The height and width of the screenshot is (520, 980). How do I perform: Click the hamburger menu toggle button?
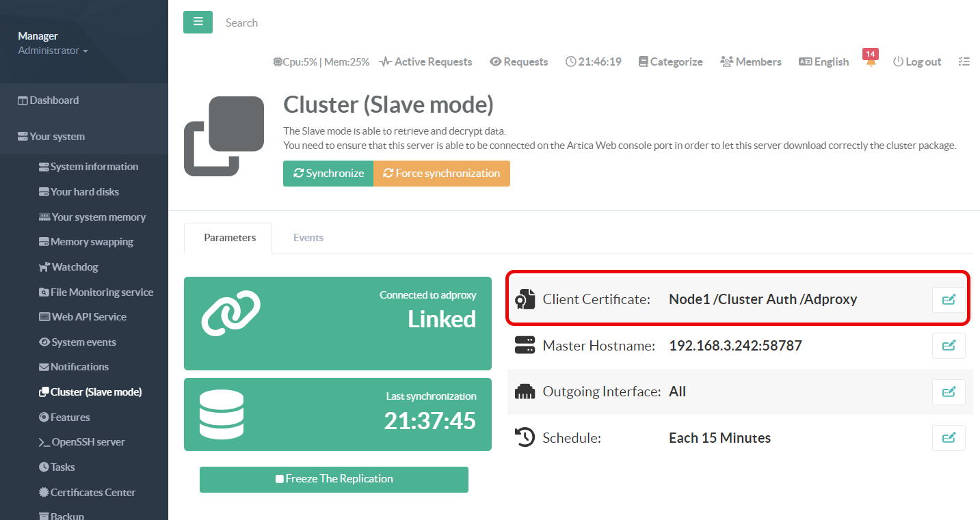[198, 22]
